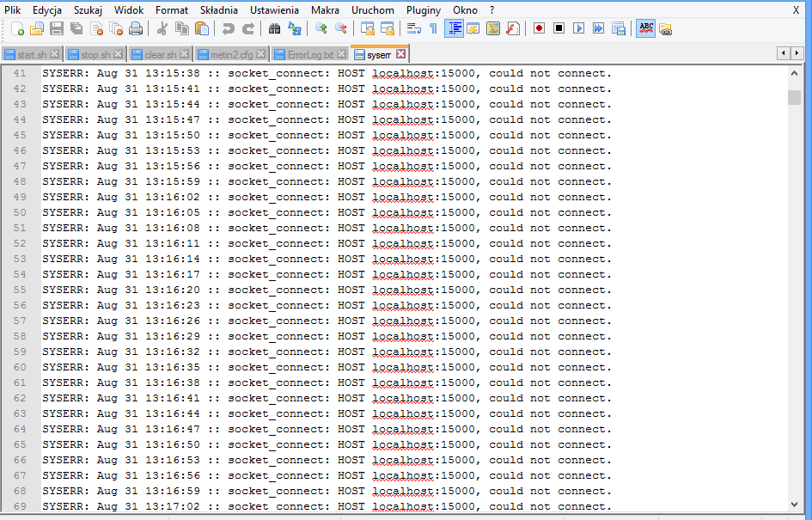The height and width of the screenshot is (520, 812).
Task: Click the last toolbar folder plugin icon
Action: 665,29
